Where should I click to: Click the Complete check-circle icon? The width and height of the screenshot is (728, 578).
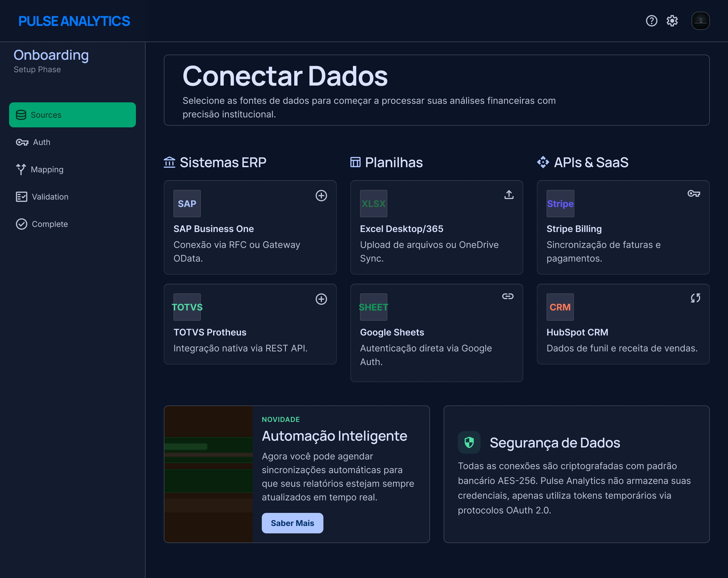[x=21, y=224]
